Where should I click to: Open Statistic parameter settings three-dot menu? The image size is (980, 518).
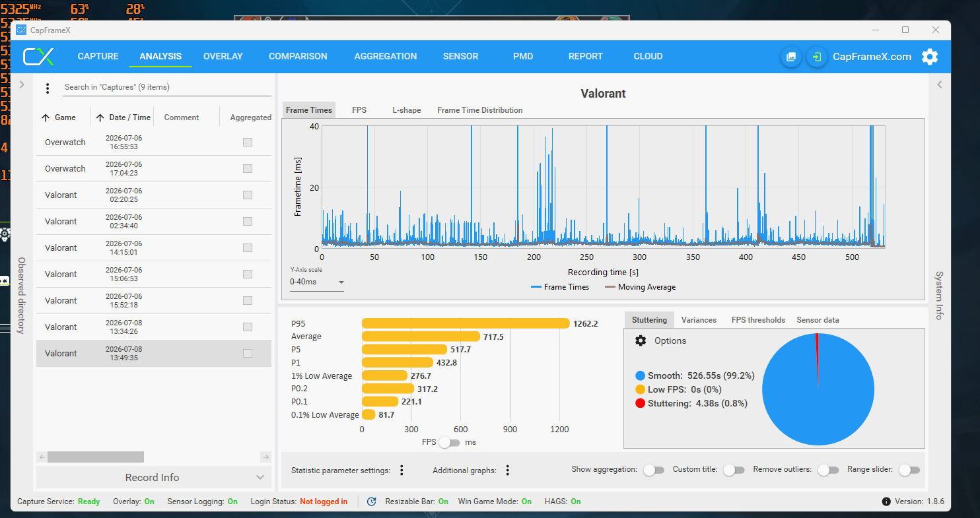coord(402,470)
